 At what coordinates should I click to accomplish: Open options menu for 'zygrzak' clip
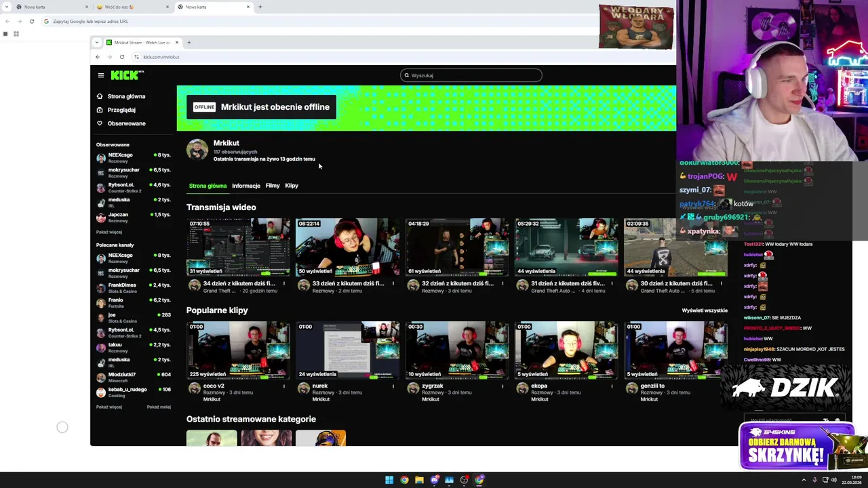502,386
